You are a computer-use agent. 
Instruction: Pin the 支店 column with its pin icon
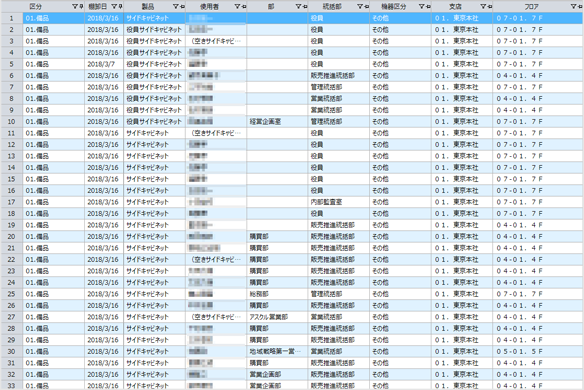point(489,6)
